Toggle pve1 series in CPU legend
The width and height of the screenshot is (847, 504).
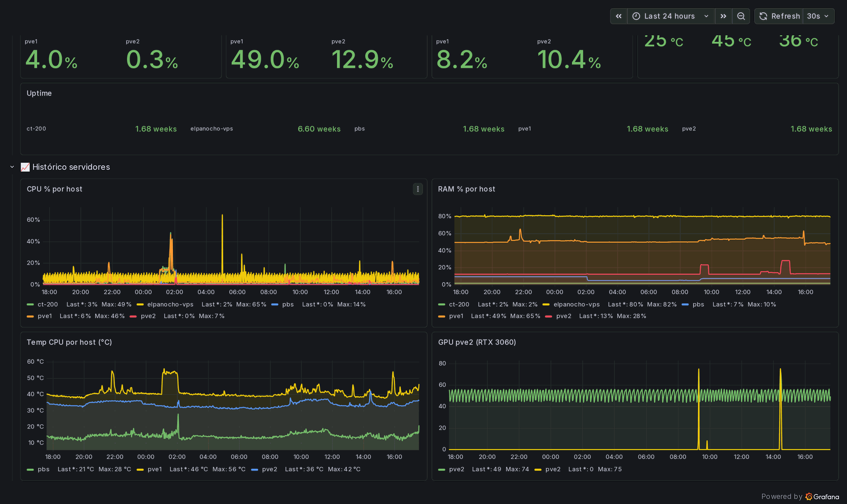45,316
